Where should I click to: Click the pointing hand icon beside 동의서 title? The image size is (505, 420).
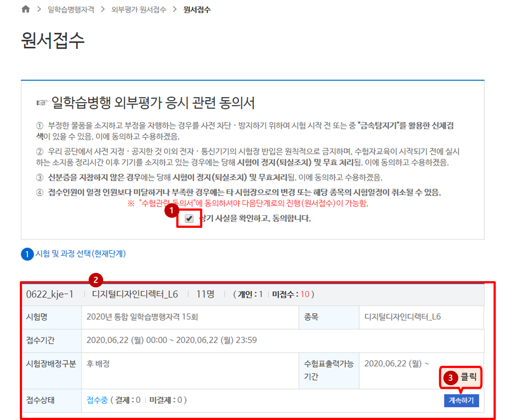point(42,103)
